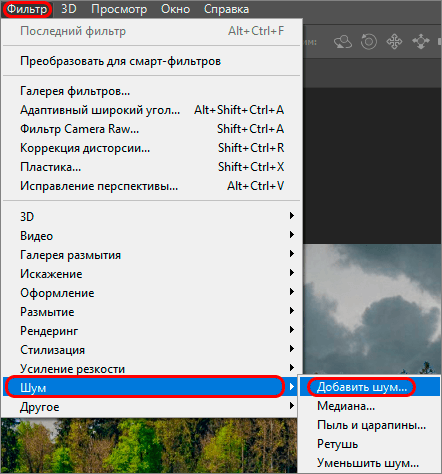
Task: Click the 3D orbit camera icon
Action: click(x=343, y=42)
